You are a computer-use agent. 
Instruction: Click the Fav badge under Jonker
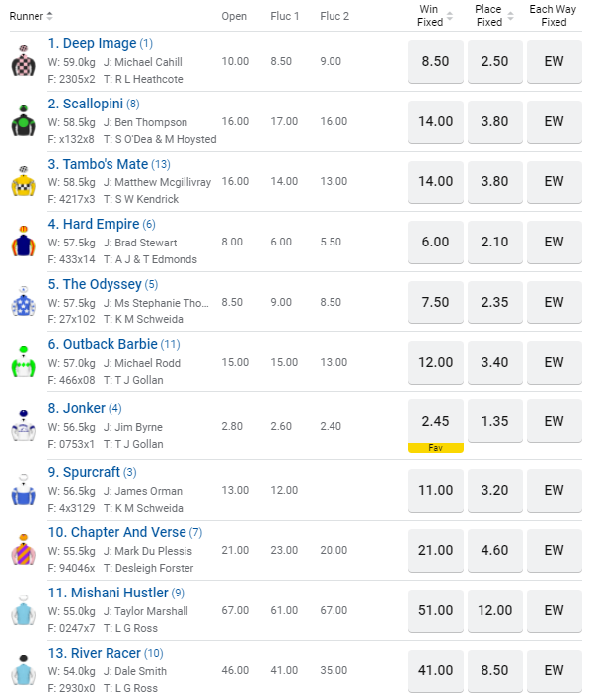(435, 448)
